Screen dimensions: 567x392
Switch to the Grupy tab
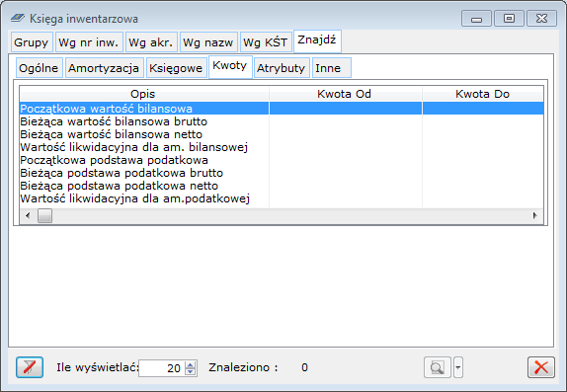click(32, 42)
